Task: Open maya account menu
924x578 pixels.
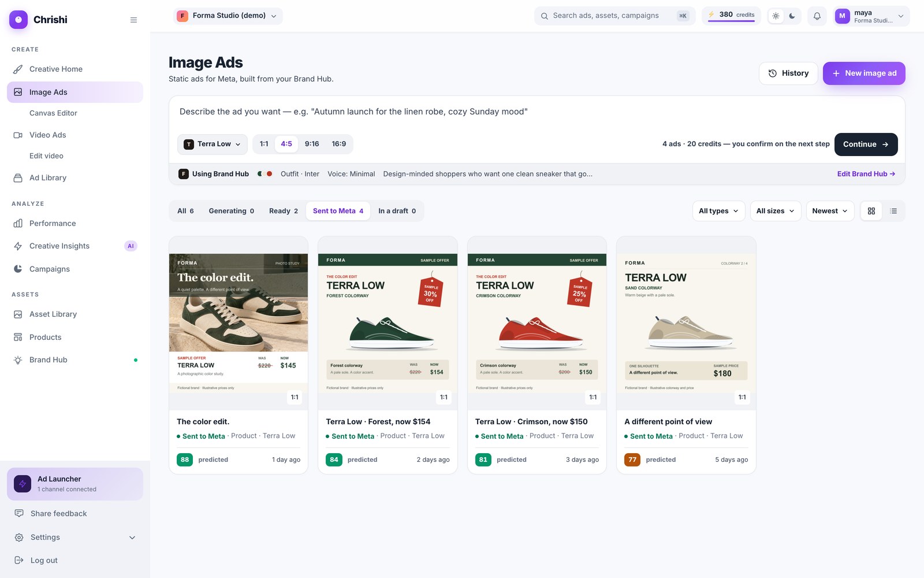Action: coord(871,16)
